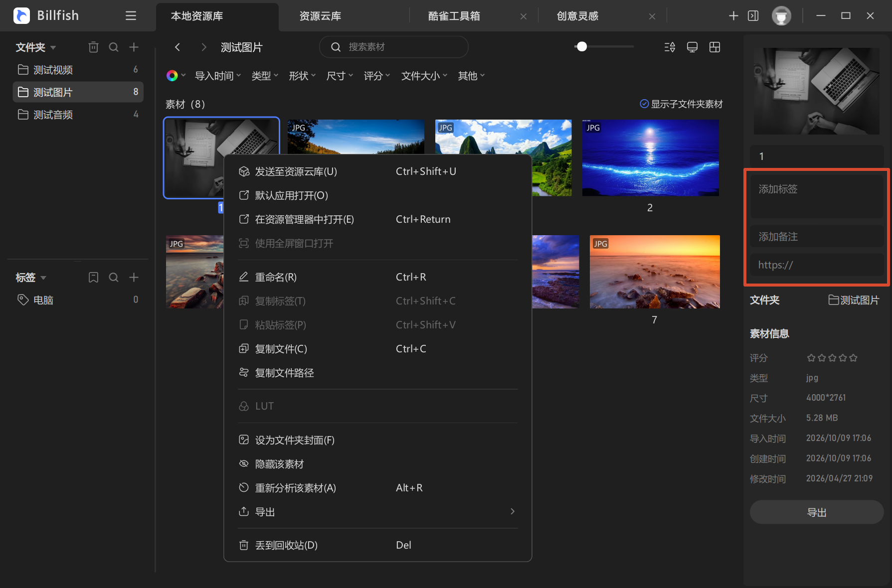Go back with the left arrow
This screenshot has width=892, height=588.
(178, 47)
